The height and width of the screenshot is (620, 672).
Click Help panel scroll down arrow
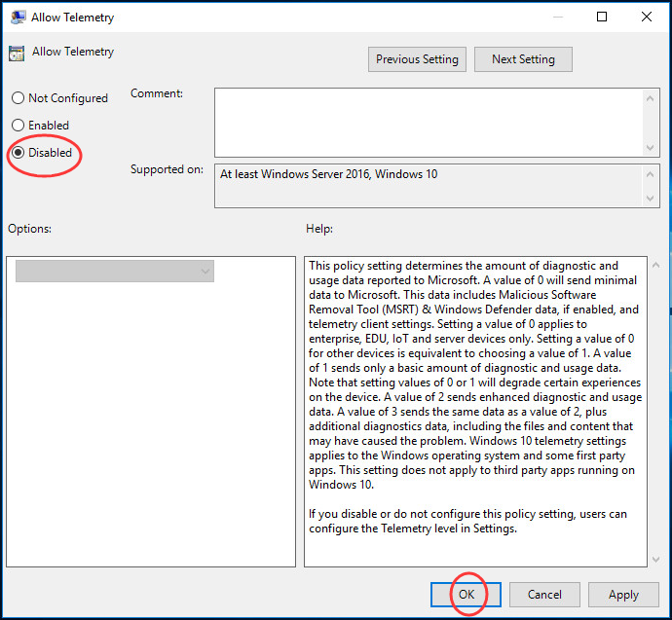(x=655, y=560)
